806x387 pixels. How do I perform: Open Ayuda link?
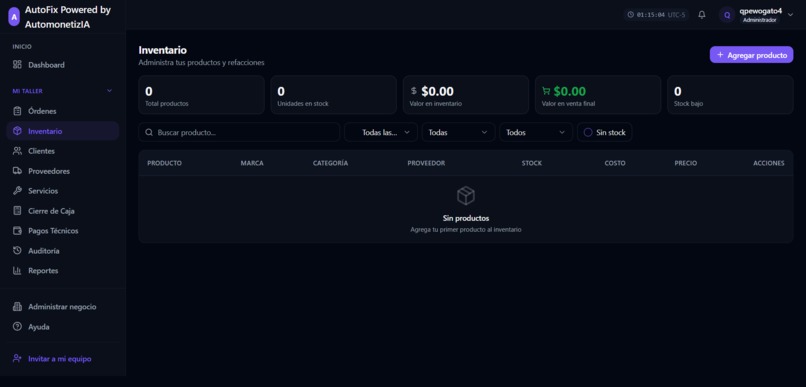click(x=63, y=326)
